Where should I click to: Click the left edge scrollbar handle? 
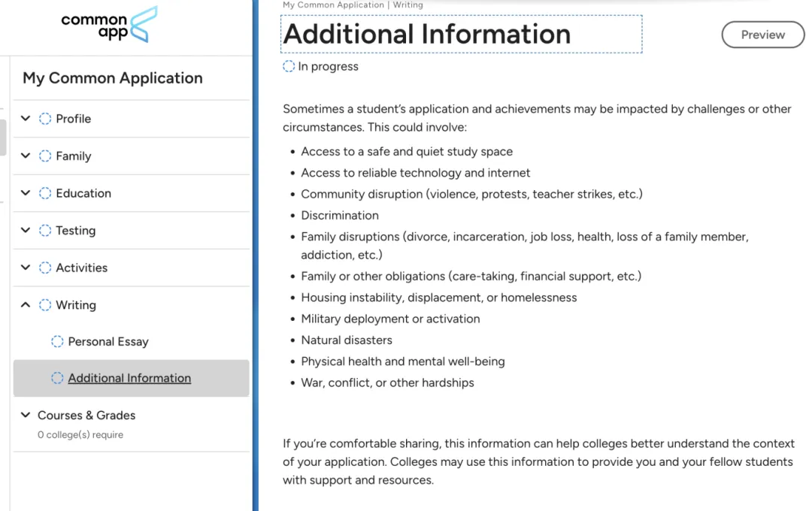3,137
